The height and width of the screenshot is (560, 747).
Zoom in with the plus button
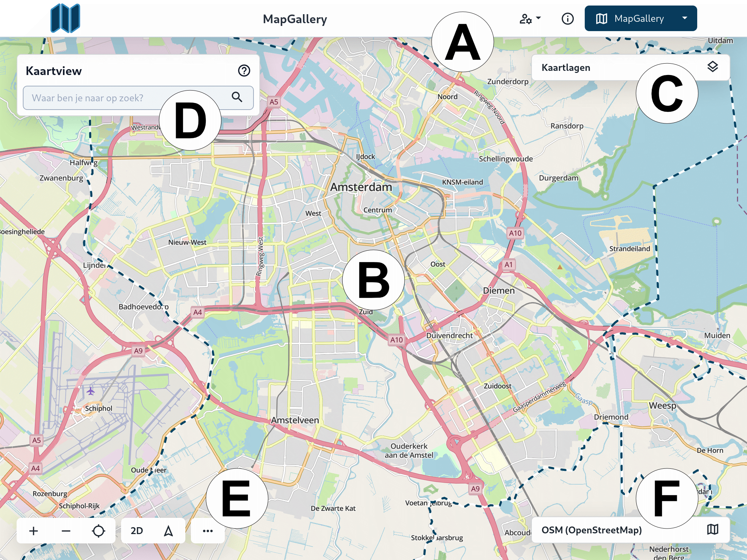click(34, 531)
